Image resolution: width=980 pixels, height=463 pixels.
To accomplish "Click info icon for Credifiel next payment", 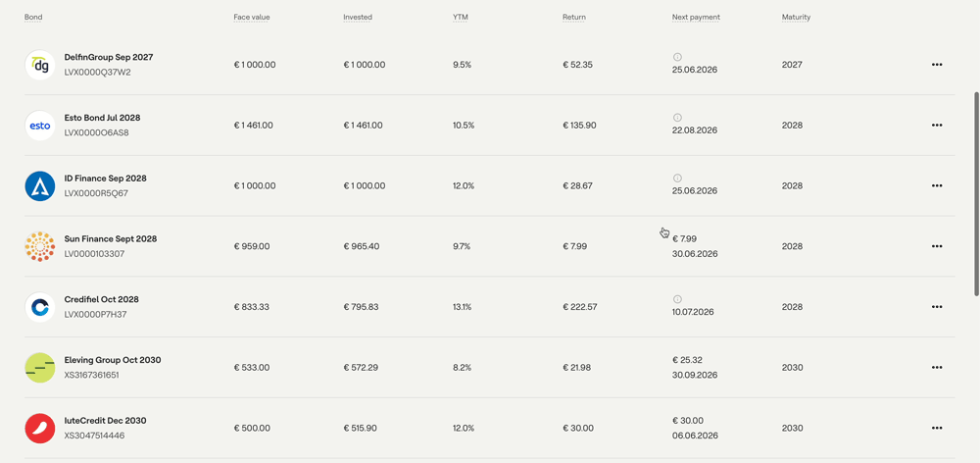I will [x=677, y=299].
